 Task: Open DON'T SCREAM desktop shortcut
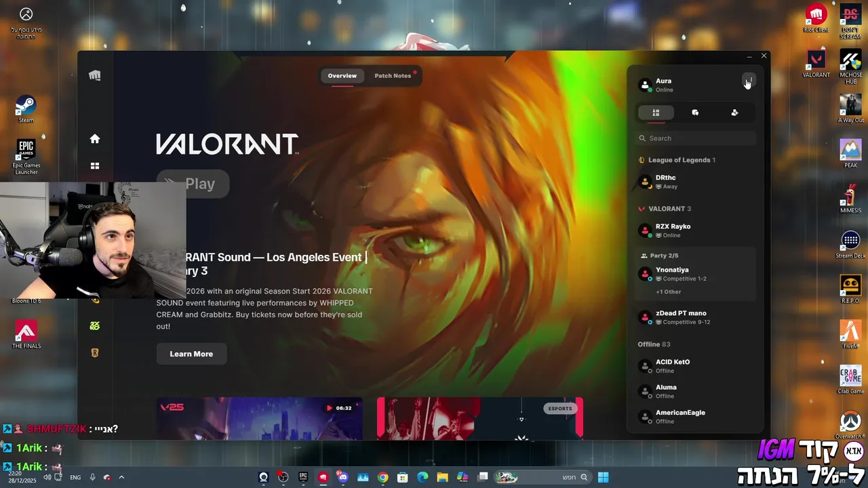pyautogui.click(x=850, y=22)
